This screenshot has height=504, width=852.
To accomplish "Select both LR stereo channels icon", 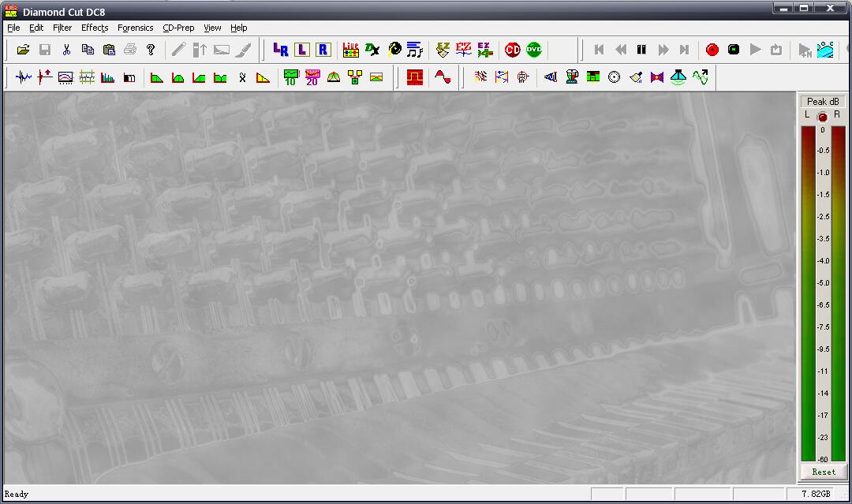I will pos(280,50).
